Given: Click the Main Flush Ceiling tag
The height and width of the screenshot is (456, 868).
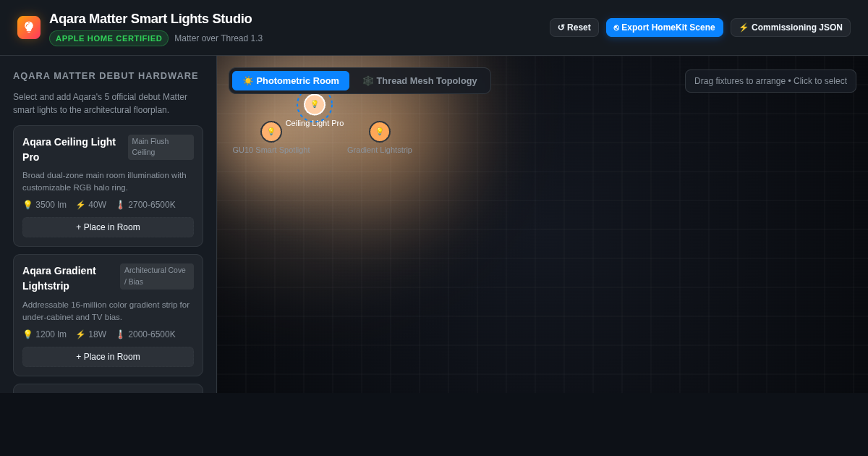Looking at the screenshot, I should point(161,147).
